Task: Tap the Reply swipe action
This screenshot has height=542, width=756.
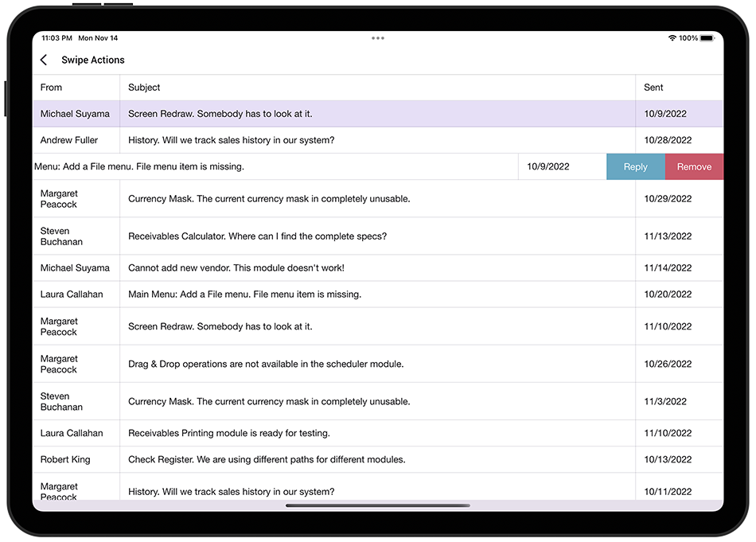Action: pyautogui.click(x=635, y=166)
